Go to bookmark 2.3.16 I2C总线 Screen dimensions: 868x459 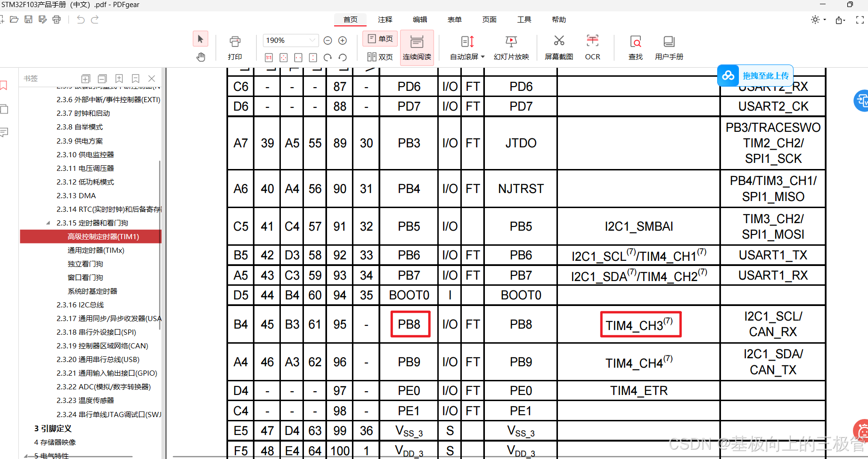pos(80,305)
